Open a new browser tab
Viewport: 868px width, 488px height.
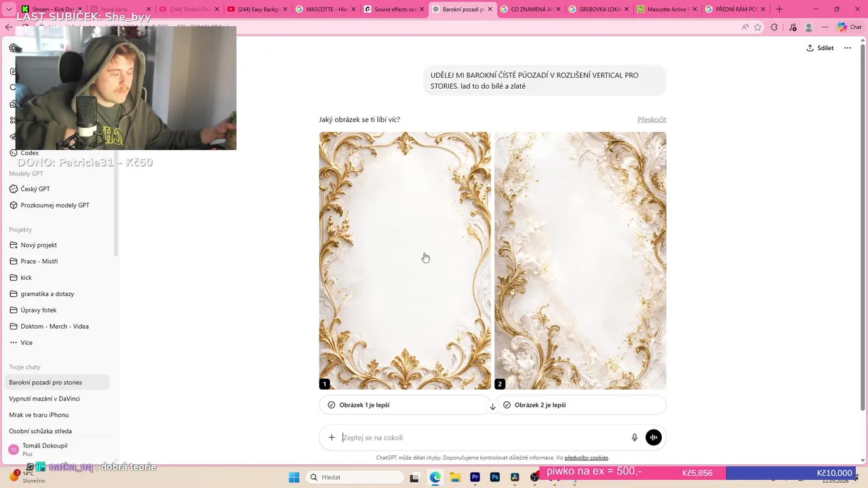(x=779, y=9)
